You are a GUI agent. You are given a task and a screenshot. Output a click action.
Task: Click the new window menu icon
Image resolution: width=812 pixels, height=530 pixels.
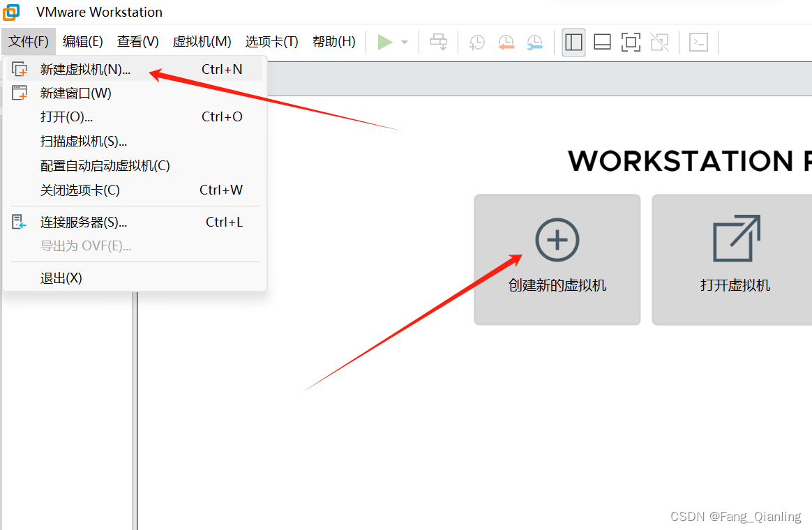(x=20, y=93)
